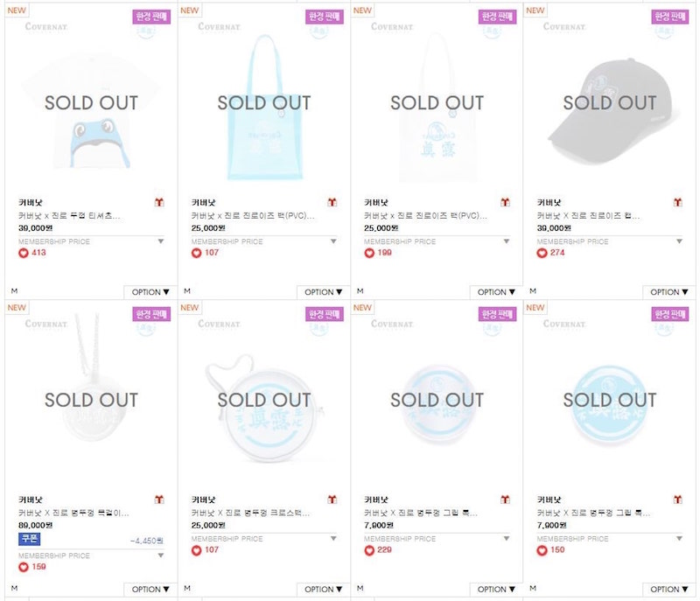Click the 한정 판매 badge on the cap

pos(670,17)
